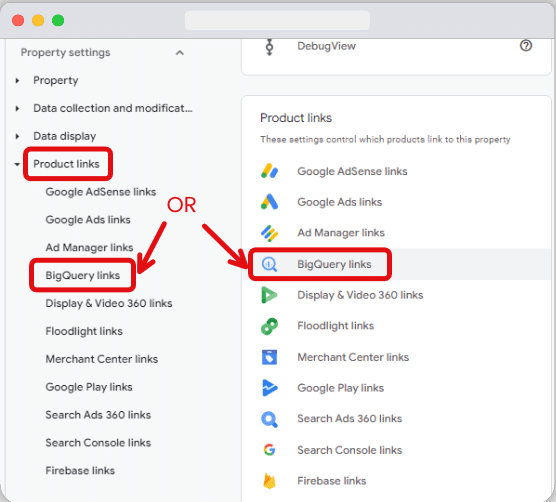Click the Search Ads 360 icon
This screenshot has width=556, height=502.
[x=269, y=419]
